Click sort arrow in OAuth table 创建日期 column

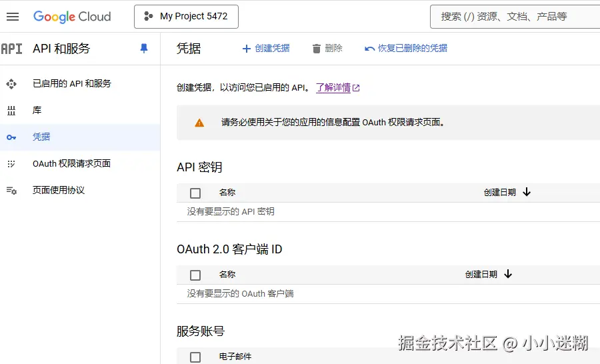click(x=508, y=274)
